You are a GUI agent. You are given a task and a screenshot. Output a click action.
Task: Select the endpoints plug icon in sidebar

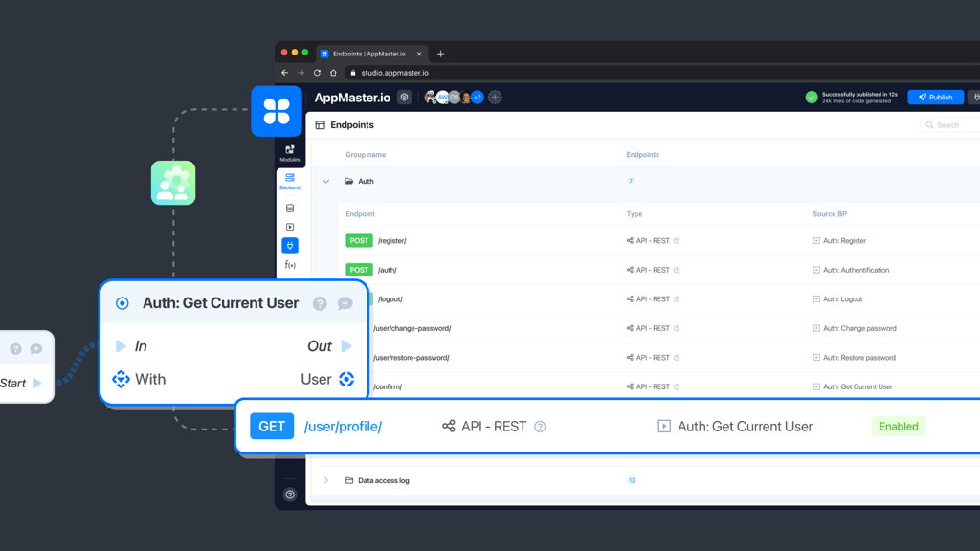point(290,246)
